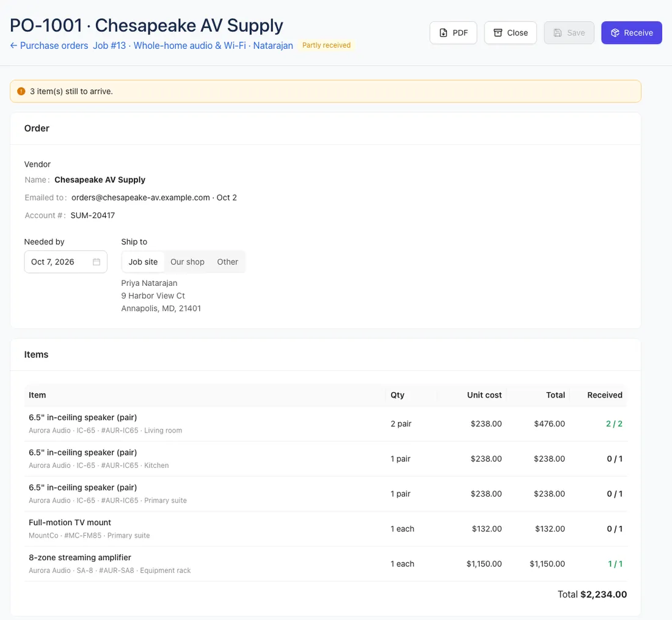Image resolution: width=672 pixels, height=620 pixels.
Task: Click the floppy disk Save icon
Action: (x=558, y=33)
